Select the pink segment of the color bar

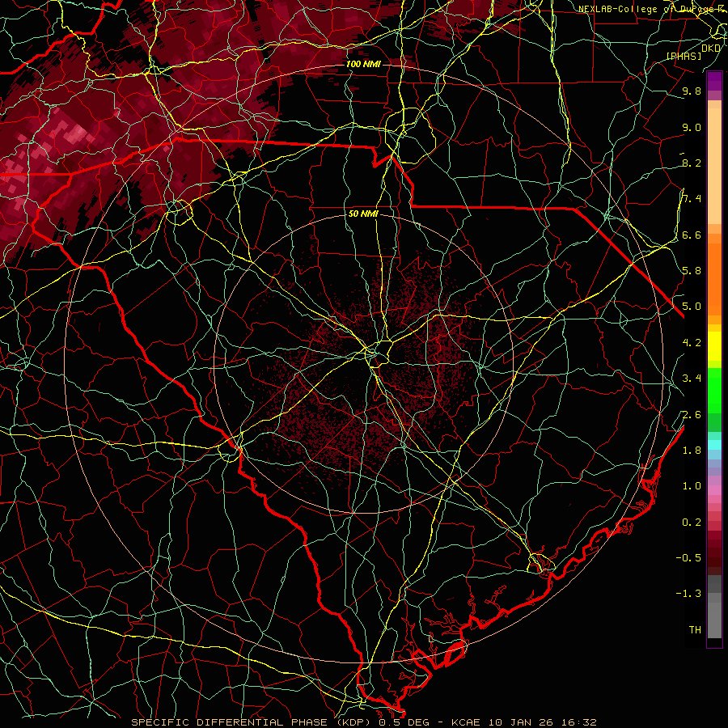[x=714, y=490]
